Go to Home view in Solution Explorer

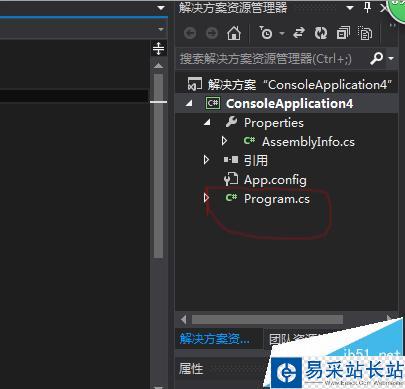click(234, 33)
